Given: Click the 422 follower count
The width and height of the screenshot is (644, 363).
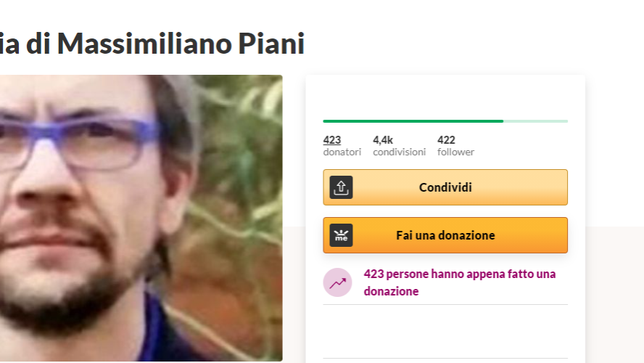Looking at the screenshot, I should pos(446,140).
